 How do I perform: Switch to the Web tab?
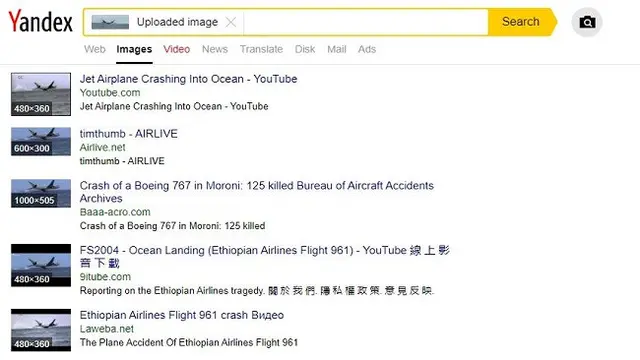(x=95, y=49)
